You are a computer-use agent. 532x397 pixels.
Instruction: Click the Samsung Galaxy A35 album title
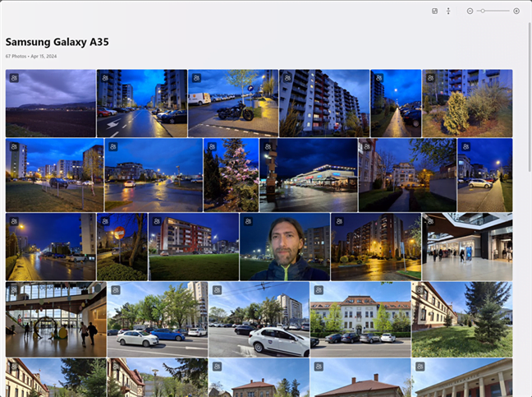57,42
